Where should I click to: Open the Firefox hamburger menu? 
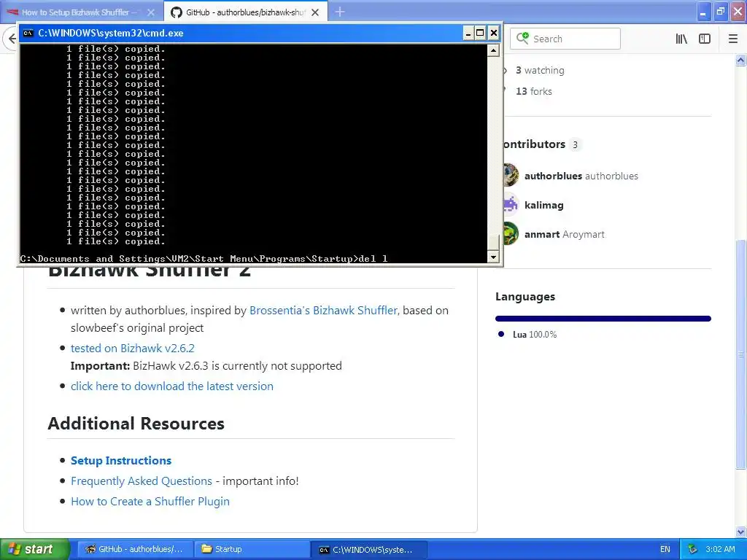pyautogui.click(x=733, y=39)
